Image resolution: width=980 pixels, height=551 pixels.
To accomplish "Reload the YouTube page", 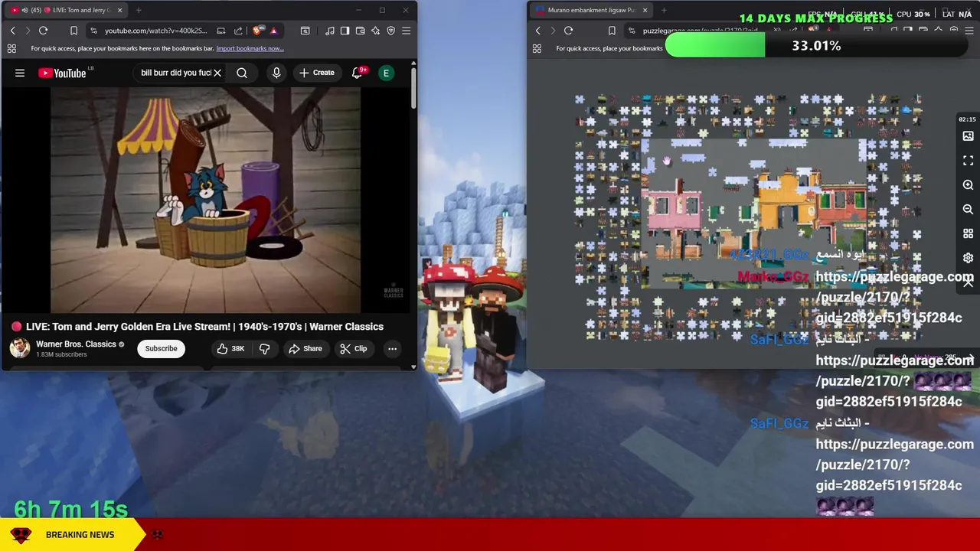I will pos(44,31).
